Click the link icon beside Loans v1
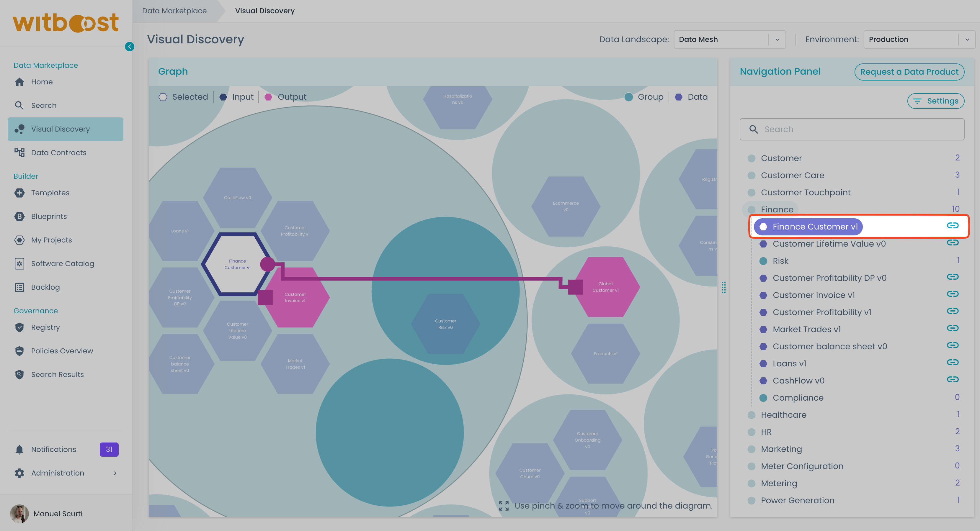Image resolution: width=980 pixels, height=531 pixels. coord(952,362)
